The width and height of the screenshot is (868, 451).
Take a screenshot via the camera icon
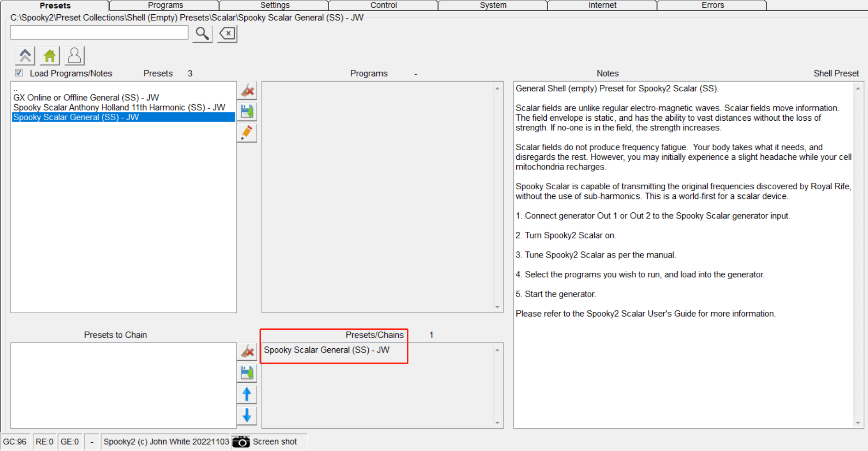[242, 441]
